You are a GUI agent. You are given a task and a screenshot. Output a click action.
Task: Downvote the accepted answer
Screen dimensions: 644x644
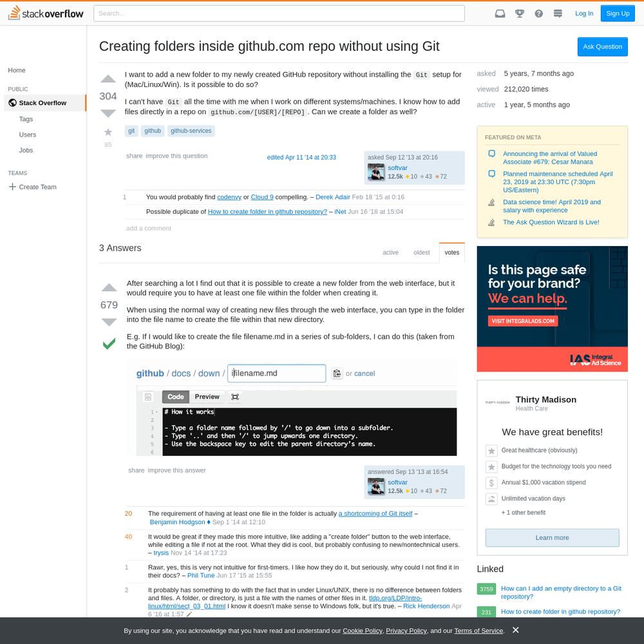click(109, 322)
